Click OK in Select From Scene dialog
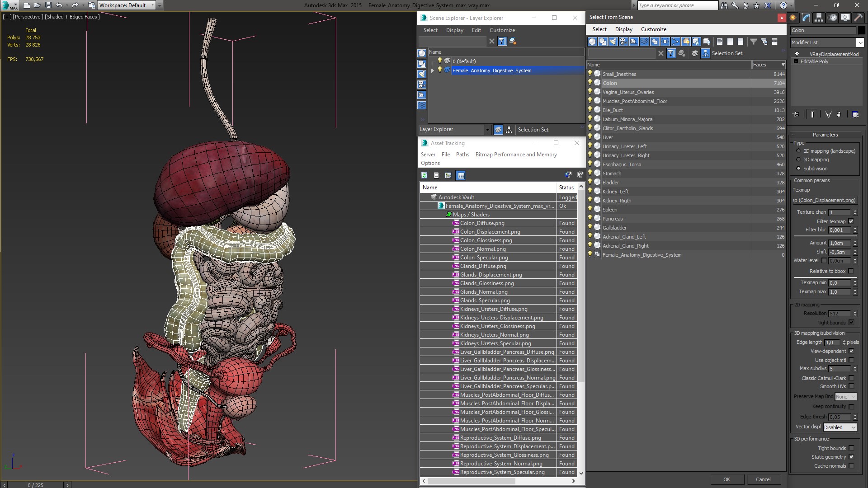 coord(726,479)
